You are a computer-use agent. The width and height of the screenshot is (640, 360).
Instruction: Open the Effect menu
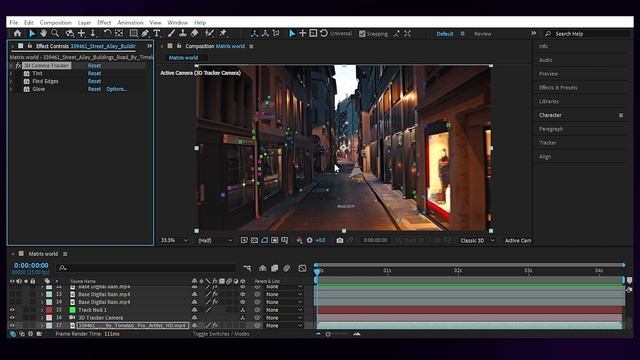pyautogui.click(x=104, y=22)
